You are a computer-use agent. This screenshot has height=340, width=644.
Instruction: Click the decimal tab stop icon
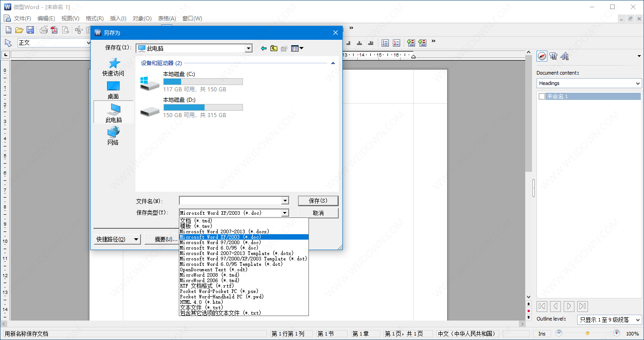[x=371, y=42]
